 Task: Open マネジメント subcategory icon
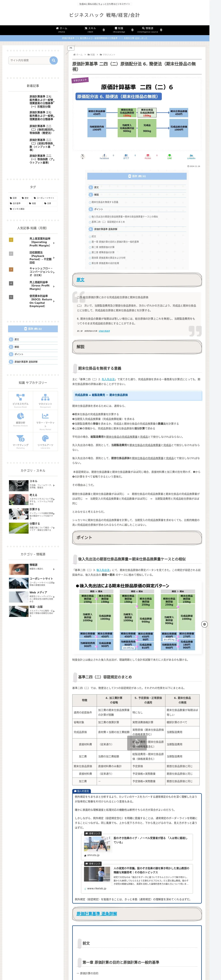(x=45, y=401)
